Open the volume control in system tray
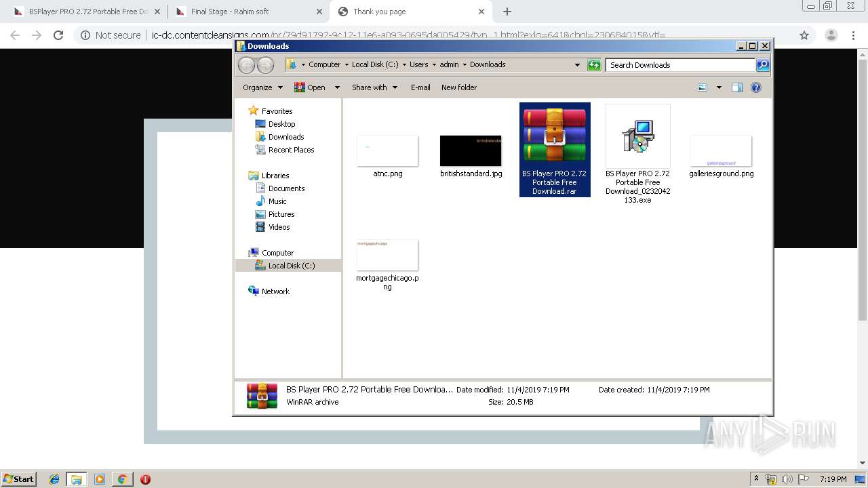The height and width of the screenshot is (488, 868). pos(787,479)
